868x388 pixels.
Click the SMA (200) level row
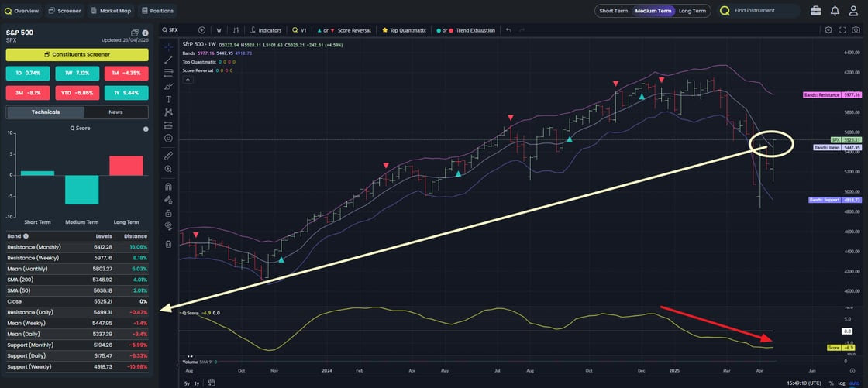[x=77, y=280]
